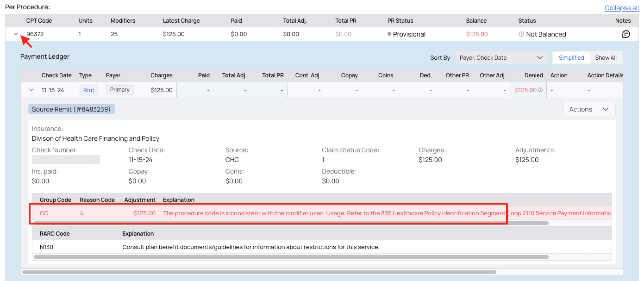Click the RARC code N130

[46, 247]
